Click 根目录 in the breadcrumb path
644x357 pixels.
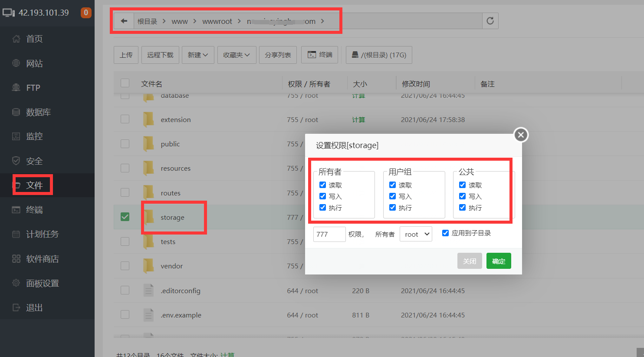tap(147, 21)
